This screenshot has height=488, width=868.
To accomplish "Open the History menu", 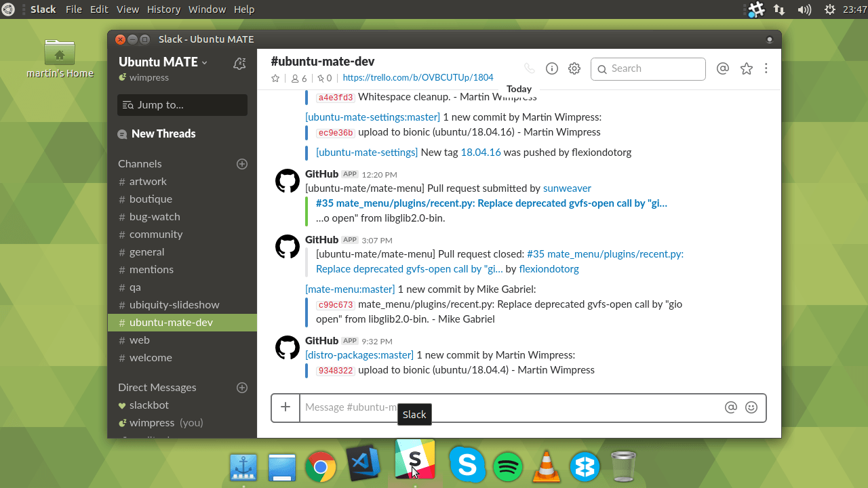I will click(163, 9).
